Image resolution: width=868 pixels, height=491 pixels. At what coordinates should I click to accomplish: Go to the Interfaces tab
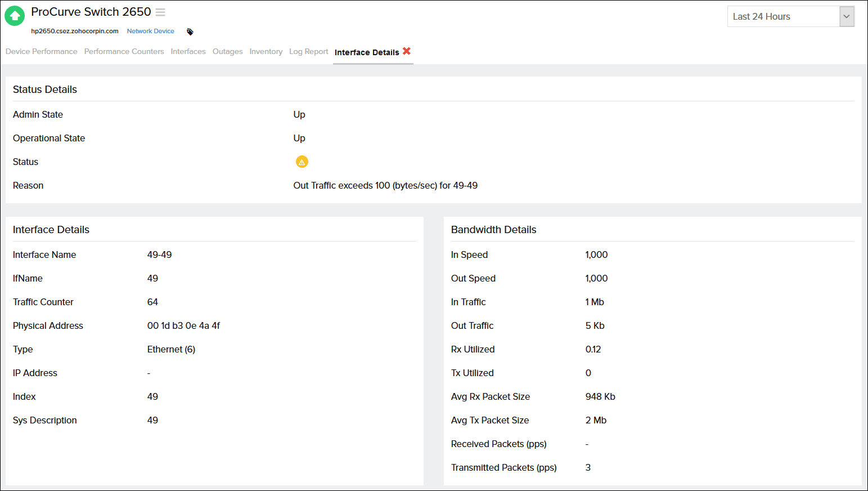click(x=188, y=52)
